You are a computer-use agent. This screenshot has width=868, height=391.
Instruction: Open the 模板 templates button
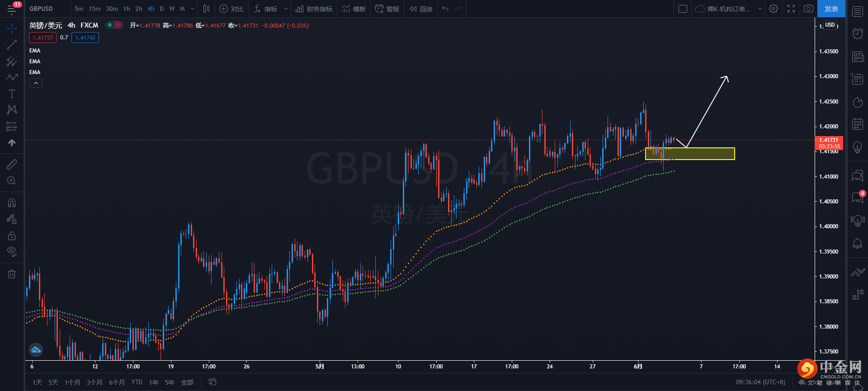[x=354, y=9]
